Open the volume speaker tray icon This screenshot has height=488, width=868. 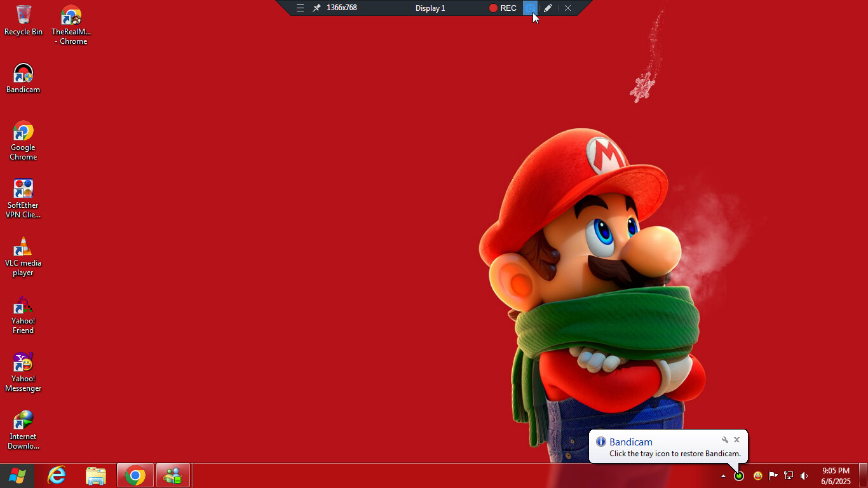click(x=804, y=476)
